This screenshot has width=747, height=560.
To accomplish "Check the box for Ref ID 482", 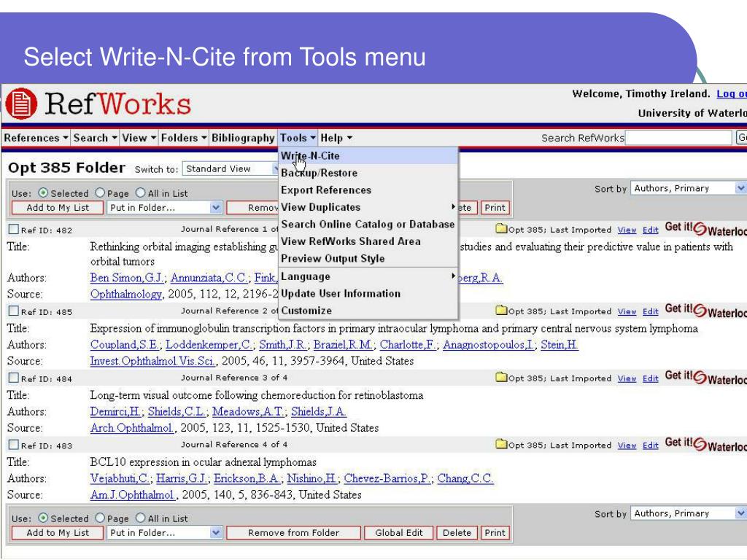I will click(14, 229).
